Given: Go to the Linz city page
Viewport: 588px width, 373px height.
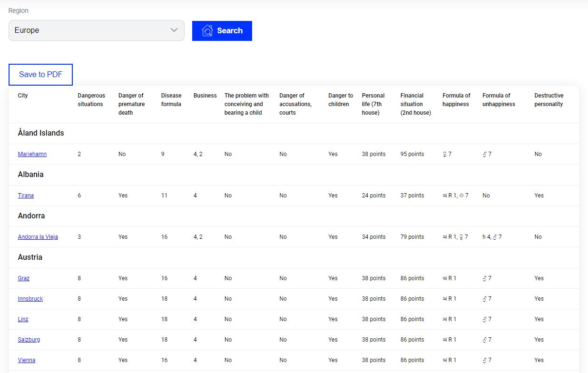Looking at the screenshot, I should tap(23, 319).
